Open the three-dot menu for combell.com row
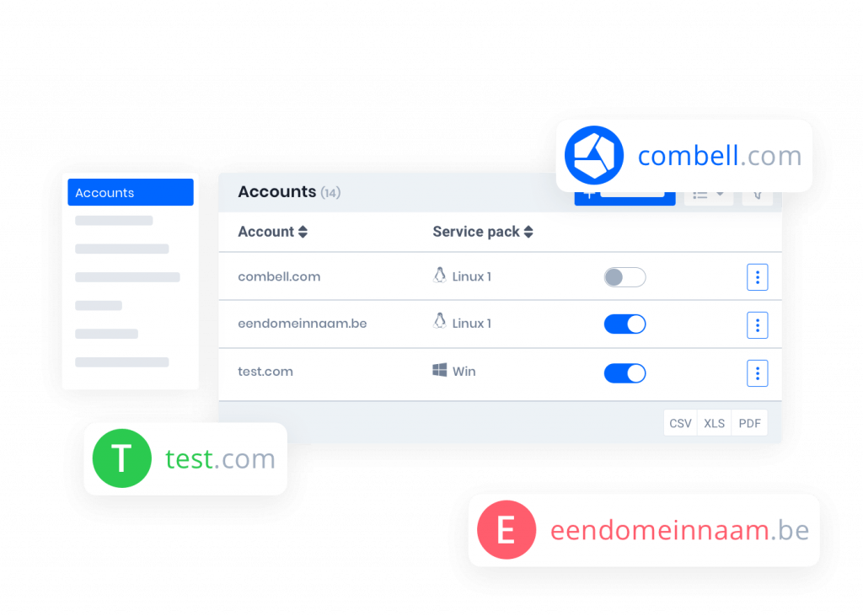 pyautogui.click(x=758, y=277)
